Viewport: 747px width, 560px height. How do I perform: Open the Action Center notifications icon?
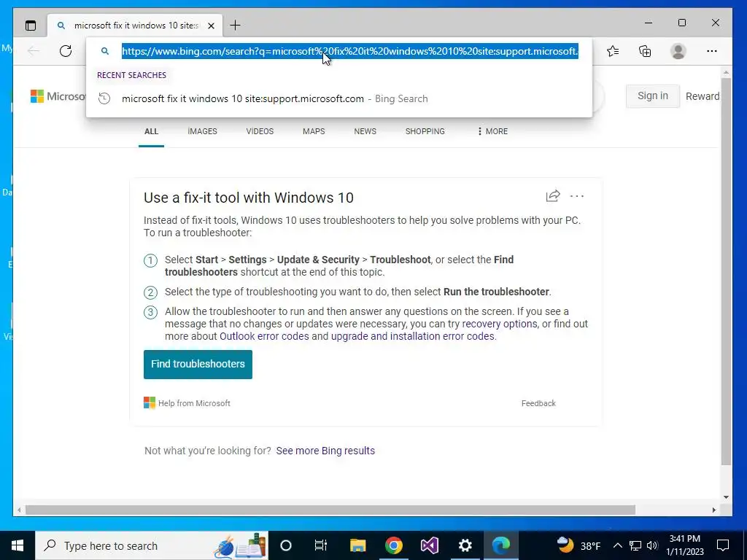723,545
